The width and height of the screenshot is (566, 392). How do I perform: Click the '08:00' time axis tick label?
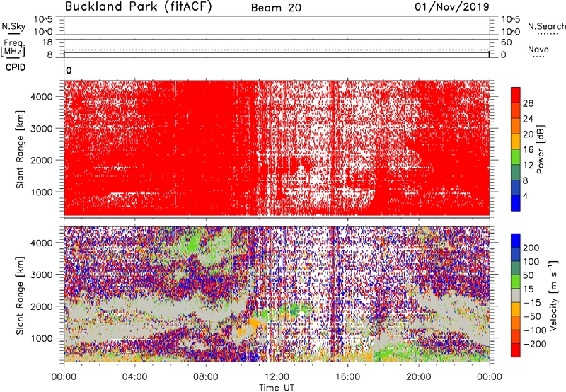pyautogui.click(x=206, y=377)
